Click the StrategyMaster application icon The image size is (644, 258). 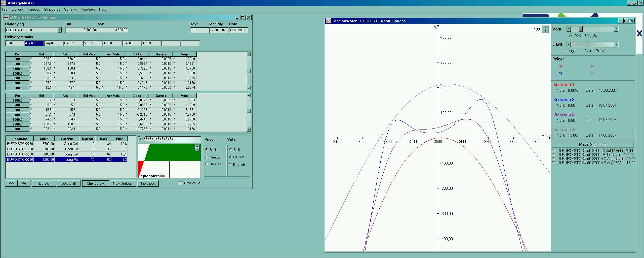pyautogui.click(x=3, y=3)
